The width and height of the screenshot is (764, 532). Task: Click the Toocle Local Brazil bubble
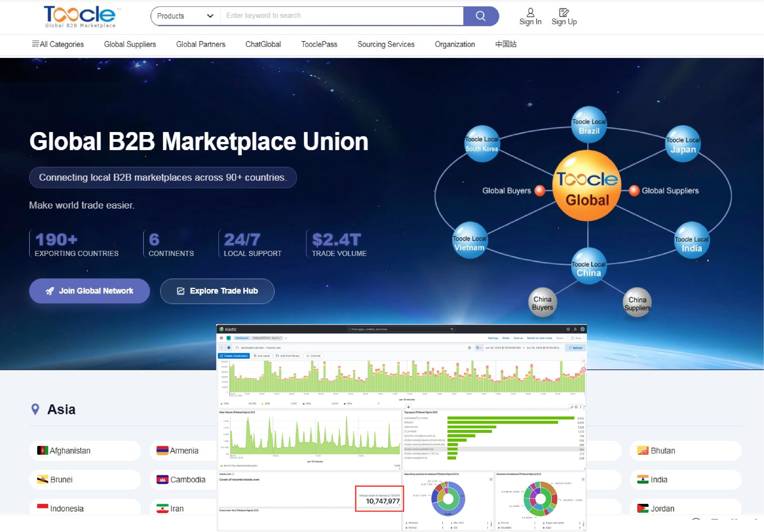[x=589, y=125]
